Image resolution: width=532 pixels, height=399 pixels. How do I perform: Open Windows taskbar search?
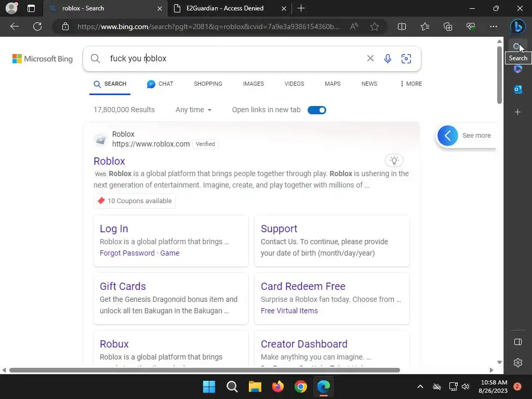(x=232, y=387)
